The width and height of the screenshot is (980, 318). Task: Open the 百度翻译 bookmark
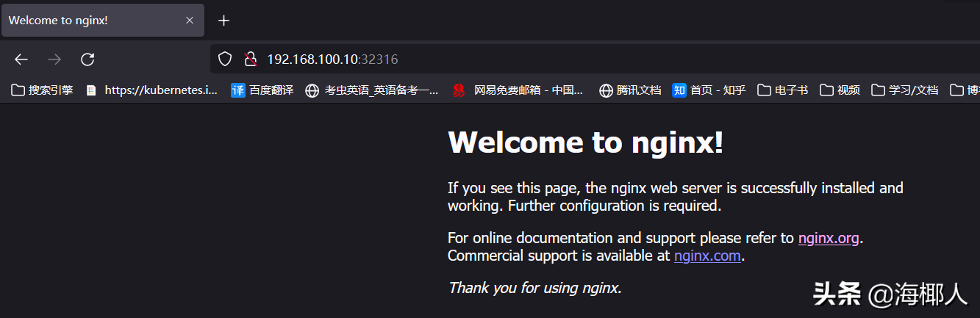262,90
